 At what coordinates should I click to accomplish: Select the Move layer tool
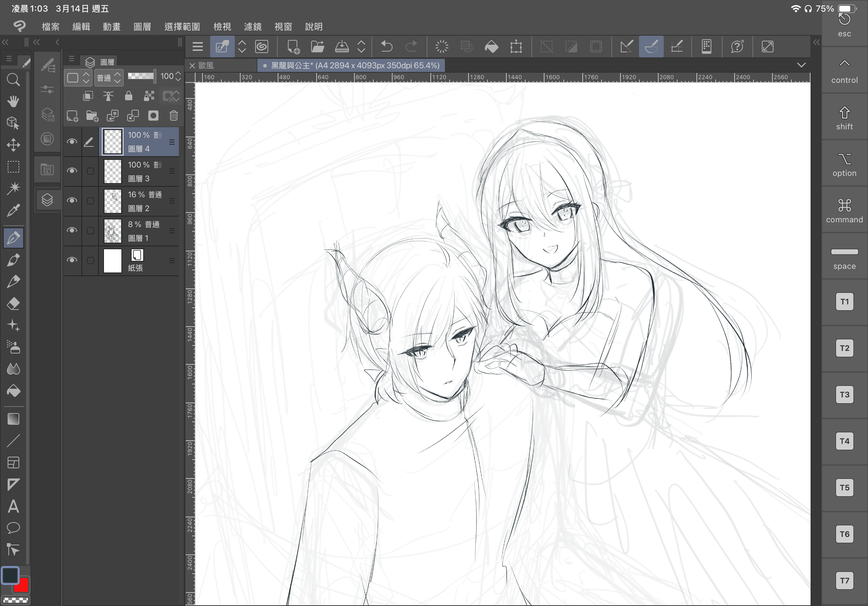tap(13, 145)
